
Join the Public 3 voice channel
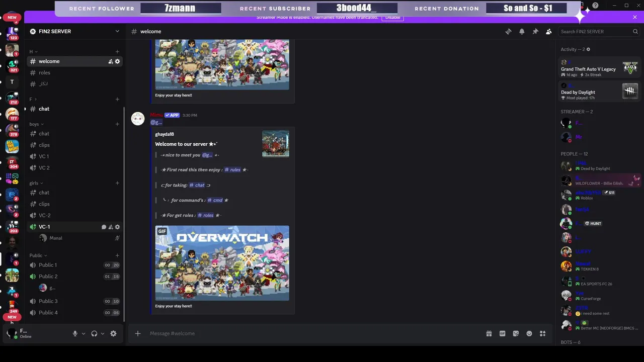(74, 301)
